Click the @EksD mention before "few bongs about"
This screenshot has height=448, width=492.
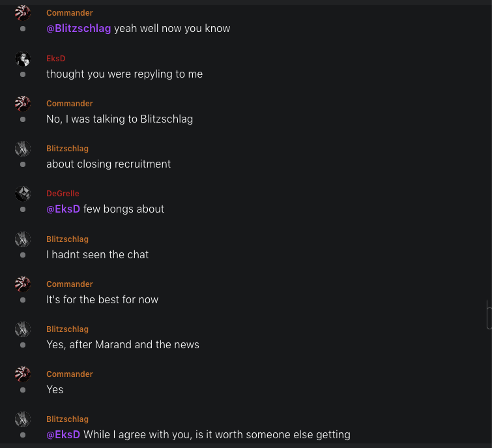click(x=63, y=209)
